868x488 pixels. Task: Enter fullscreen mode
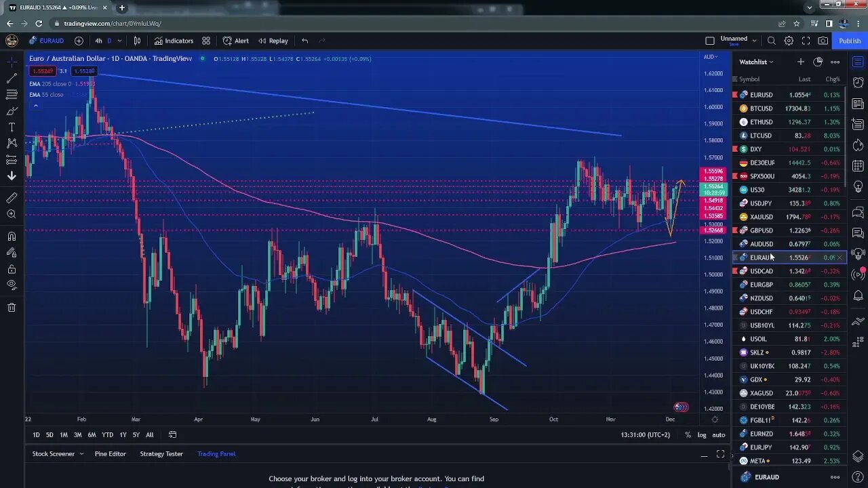pyautogui.click(x=806, y=41)
